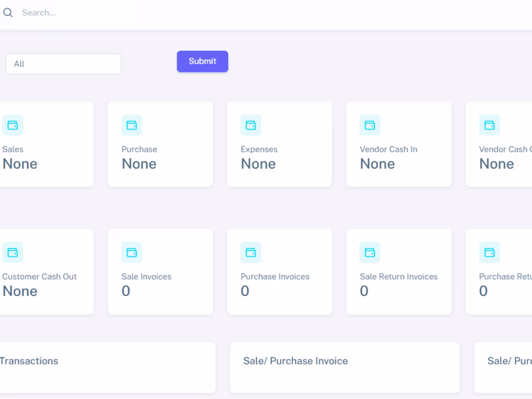Click the Vendor Cash Out card
Screen dimensions: 532x399
pos(503,144)
